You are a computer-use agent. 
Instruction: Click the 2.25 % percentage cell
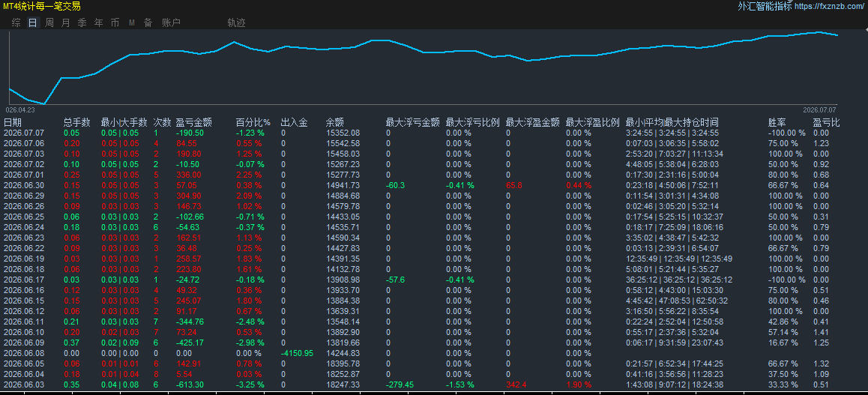point(249,175)
